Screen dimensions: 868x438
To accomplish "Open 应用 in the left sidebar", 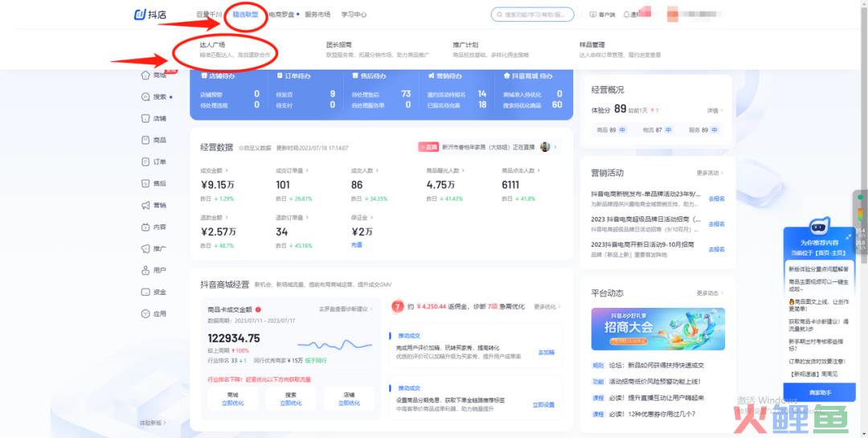I will pyautogui.click(x=154, y=313).
